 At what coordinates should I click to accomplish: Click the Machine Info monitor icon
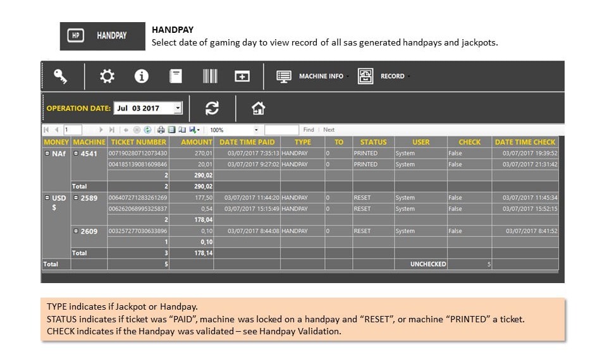click(284, 76)
